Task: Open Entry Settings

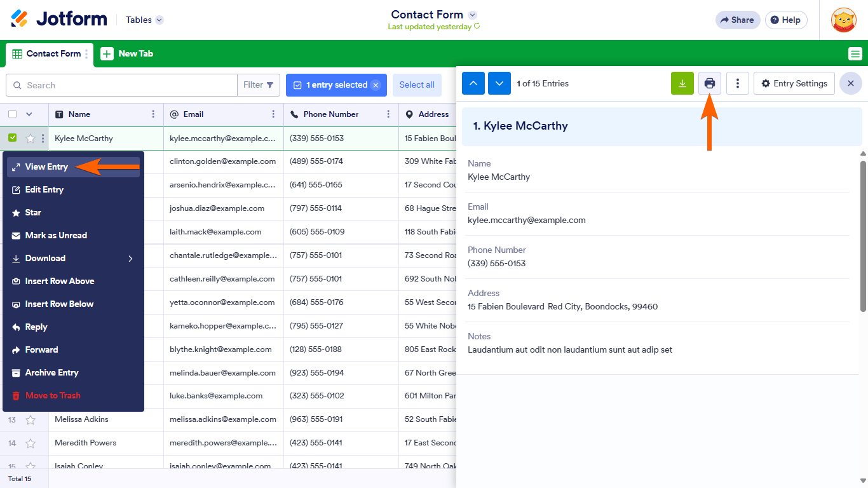Action: [x=794, y=83]
